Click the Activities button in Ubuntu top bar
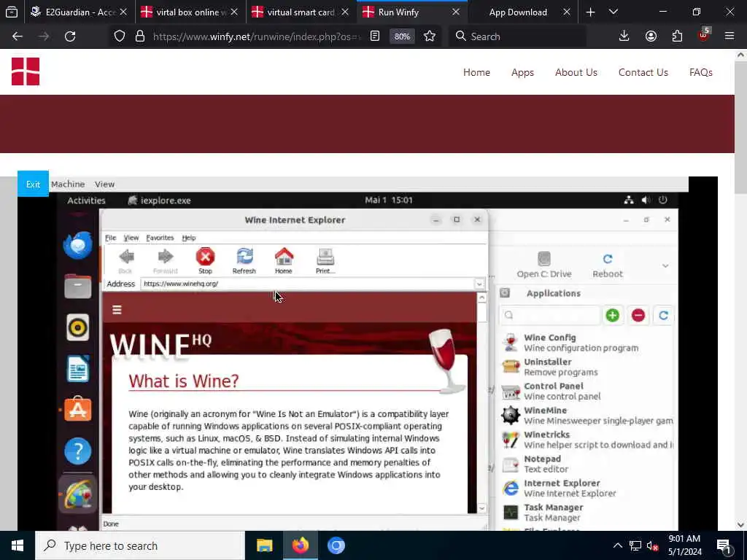The width and height of the screenshot is (747, 560). click(x=86, y=201)
